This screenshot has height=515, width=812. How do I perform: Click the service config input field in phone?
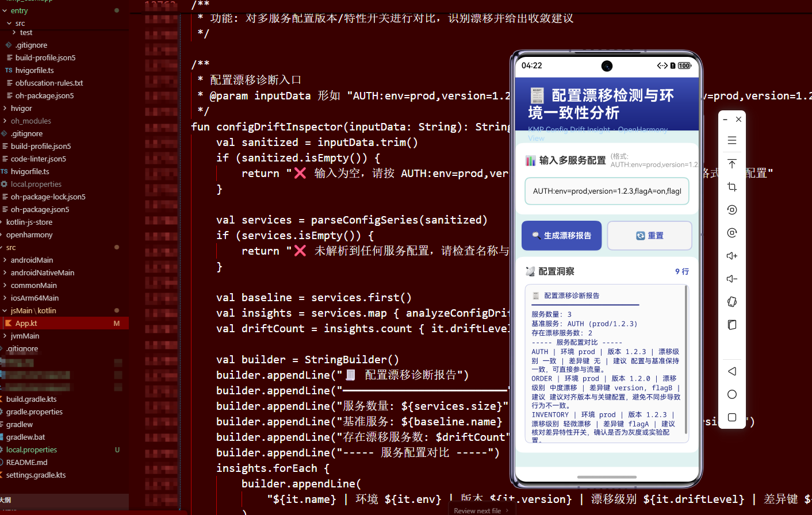point(607,191)
